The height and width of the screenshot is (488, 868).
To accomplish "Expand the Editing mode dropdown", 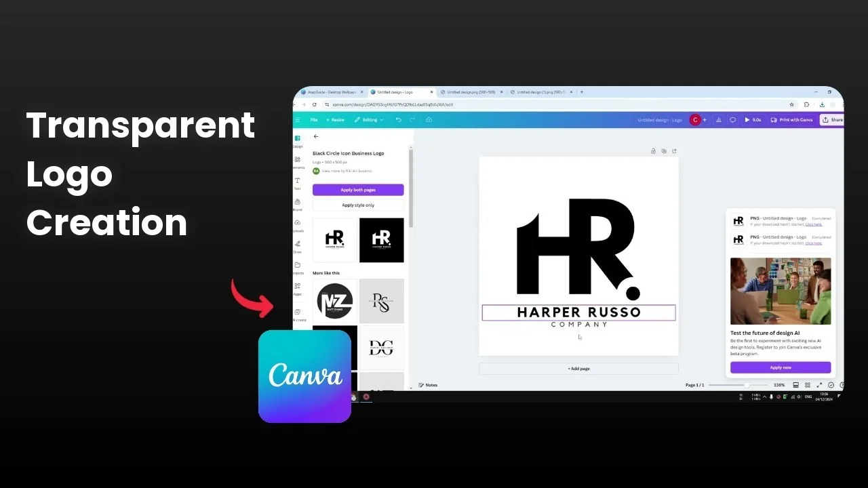I will pos(369,120).
